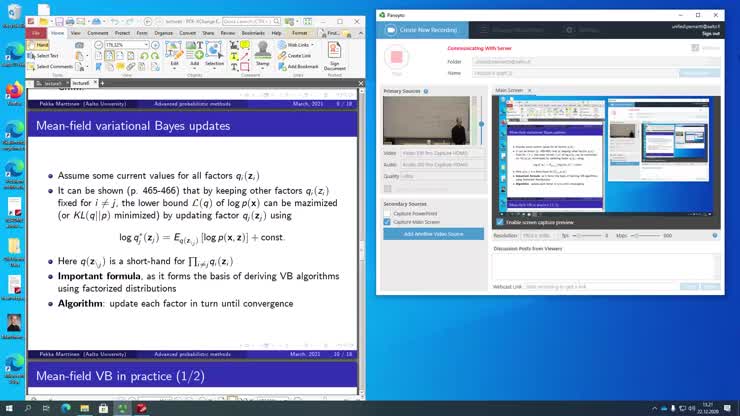This screenshot has width=740, height=416.
Task: Open Panopto Settings in the top bar
Action: [x=583, y=30]
